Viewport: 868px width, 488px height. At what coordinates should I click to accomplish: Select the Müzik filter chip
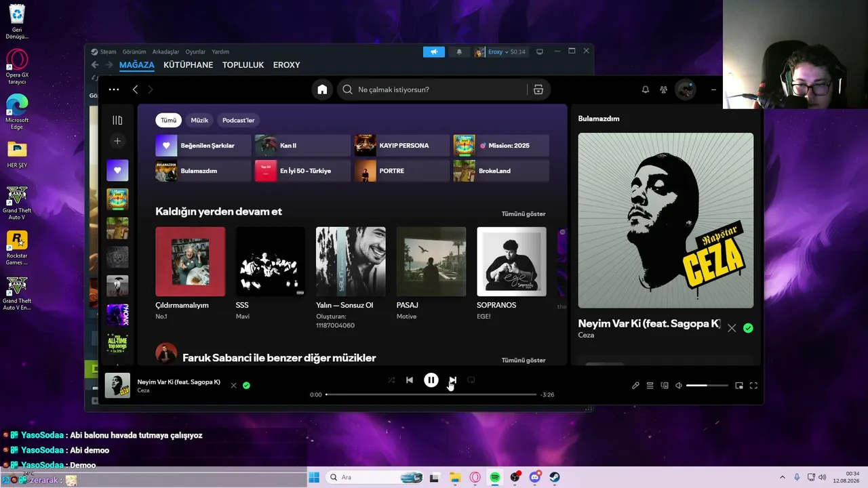point(199,120)
